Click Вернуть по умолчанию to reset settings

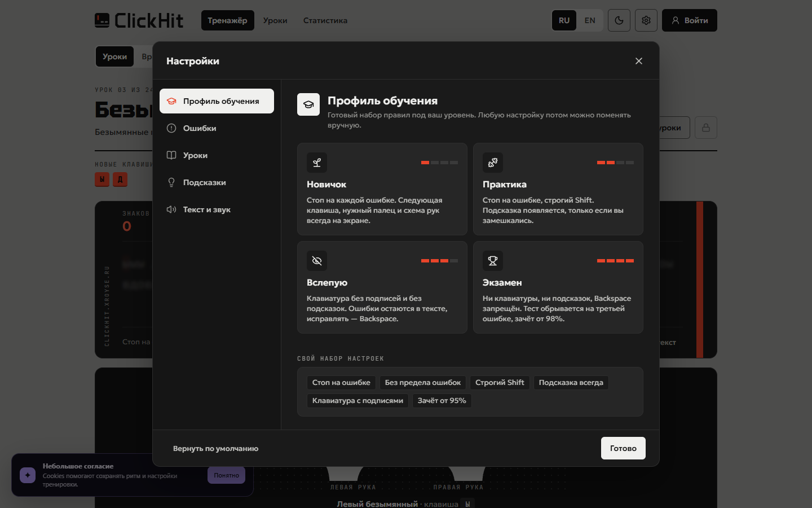pos(215,449)
